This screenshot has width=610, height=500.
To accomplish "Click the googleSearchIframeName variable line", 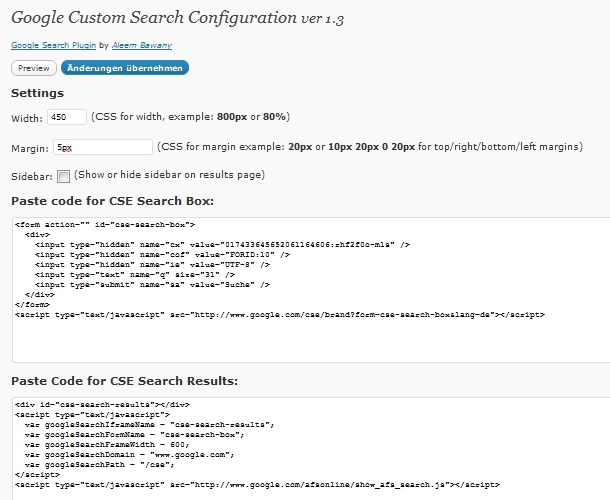I will tap(150, 425).
